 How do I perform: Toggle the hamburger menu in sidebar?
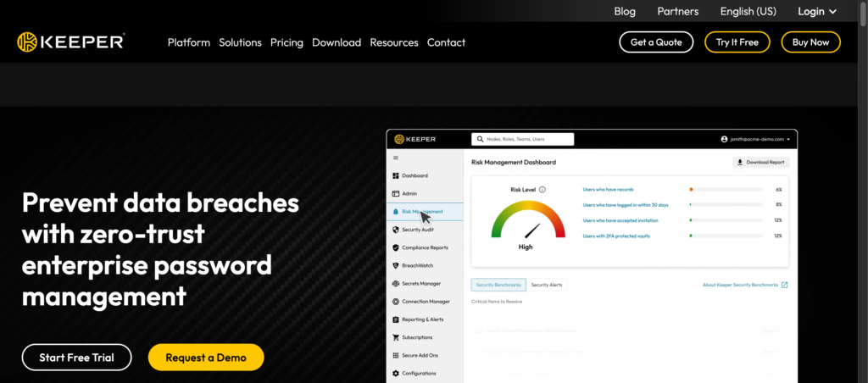pyautogui.click(x=395, y=158)
